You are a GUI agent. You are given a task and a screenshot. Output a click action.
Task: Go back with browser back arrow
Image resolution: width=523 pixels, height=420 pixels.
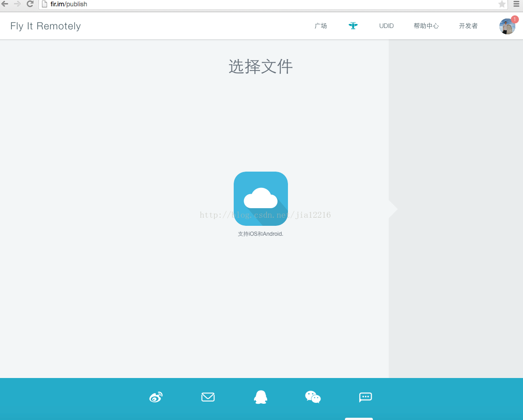pyautogui.click(x=5, y=4)
